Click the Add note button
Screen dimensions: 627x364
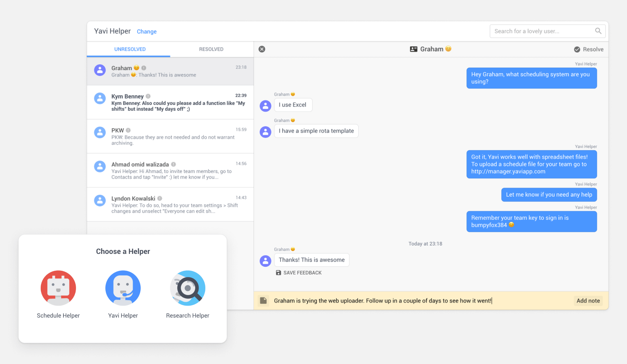[588, 301]
